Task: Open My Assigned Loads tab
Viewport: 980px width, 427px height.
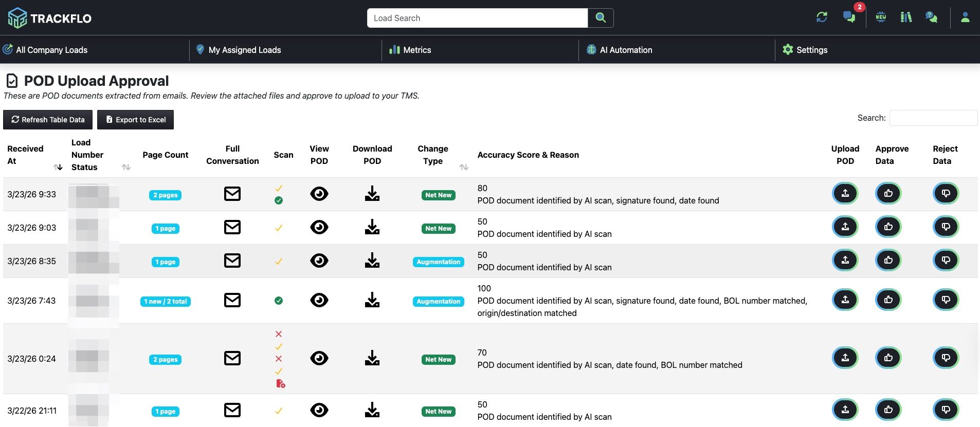Action: (239, 50)
